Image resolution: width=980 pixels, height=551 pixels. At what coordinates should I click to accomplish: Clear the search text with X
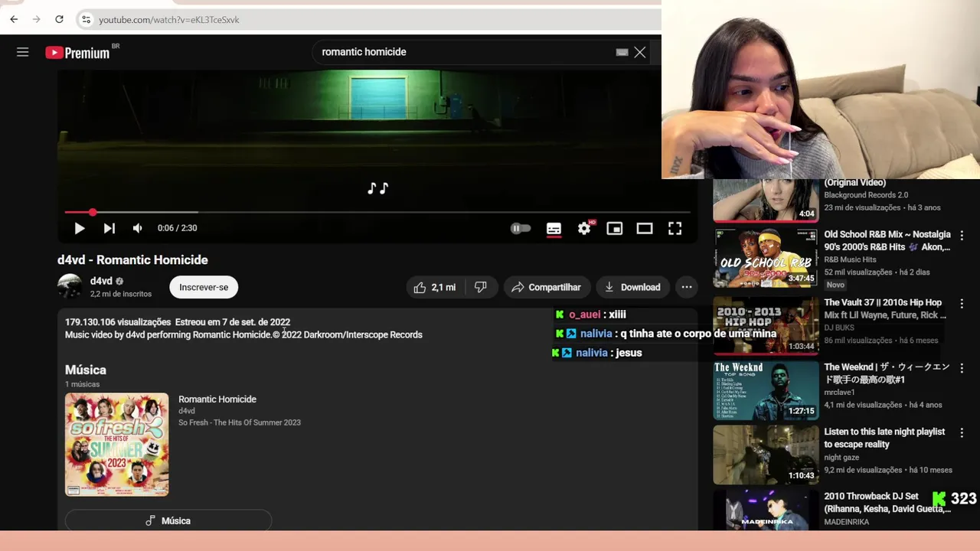point(640,52)
